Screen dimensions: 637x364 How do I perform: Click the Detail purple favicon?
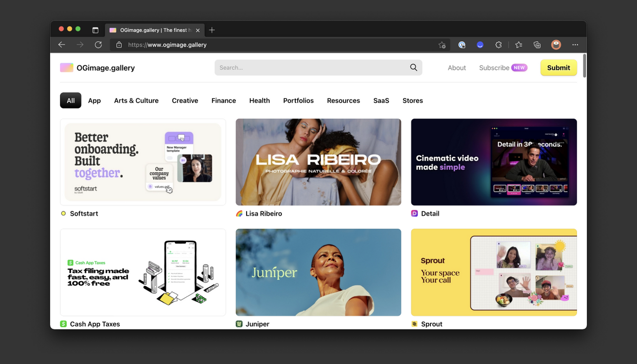click(x=415, y=213)
